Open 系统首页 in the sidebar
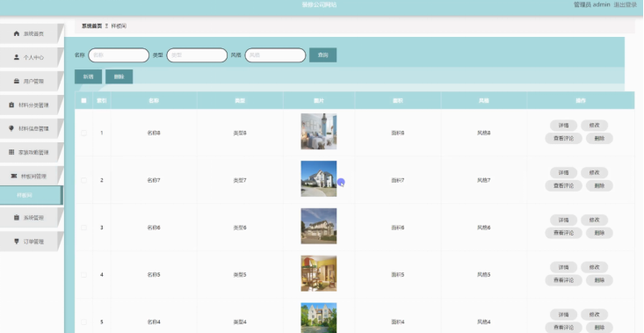Image resolution: width=644 pixels, height=333 pixels. click(x=32, y=33)
